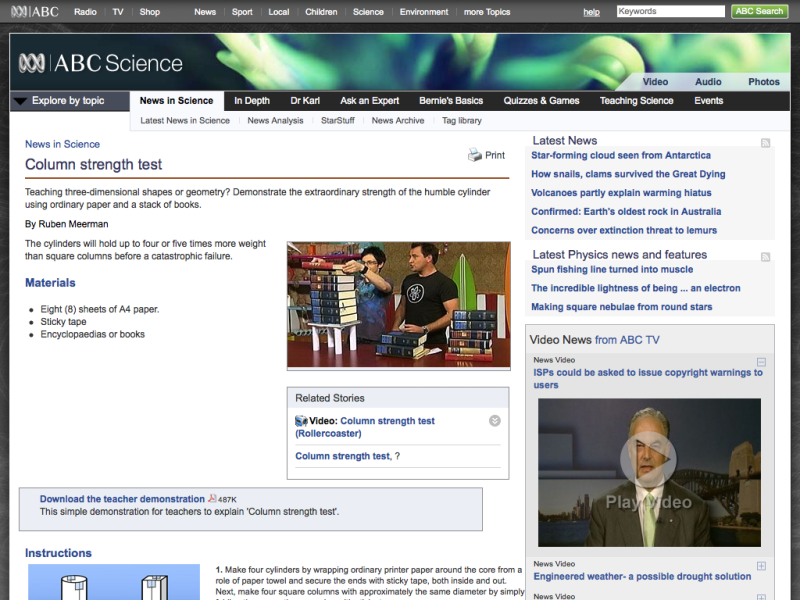Click the Print printer icon
Image resolution: width=800 pixels, height=600 pixels.
point(475,155)
